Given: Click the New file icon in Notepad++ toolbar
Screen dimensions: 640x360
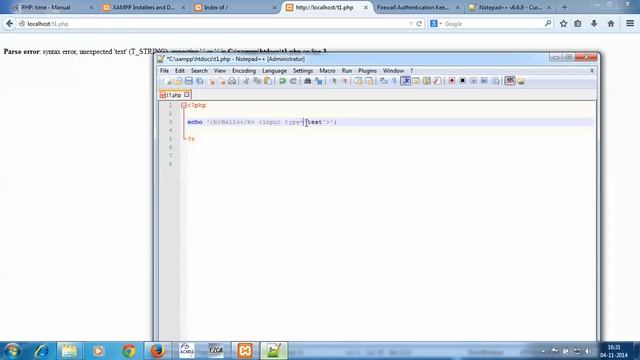Looking at the screenshot, I should pos(167,81).
